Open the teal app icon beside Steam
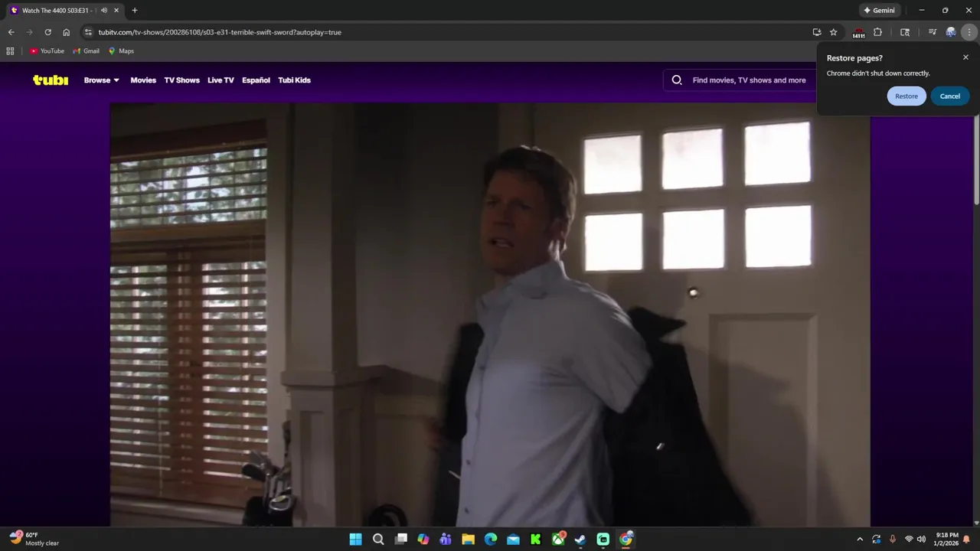Screen dimensions: 980x551 coord(603,540)
